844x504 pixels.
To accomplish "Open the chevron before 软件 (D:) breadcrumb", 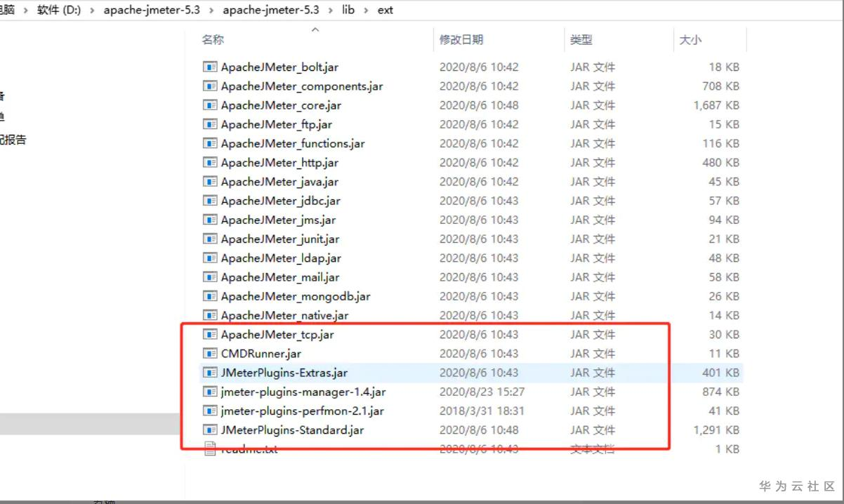I will [x=26, y=11].
